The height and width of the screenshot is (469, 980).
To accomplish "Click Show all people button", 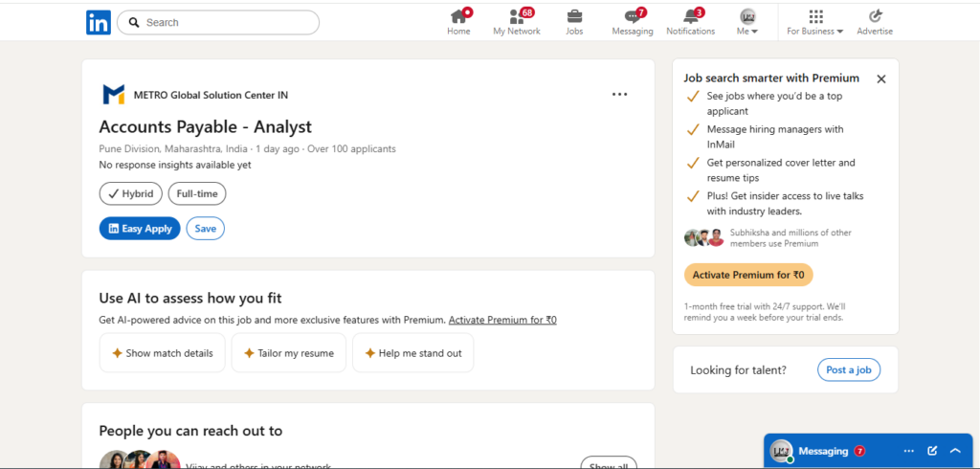I will [x=609, y=464].
